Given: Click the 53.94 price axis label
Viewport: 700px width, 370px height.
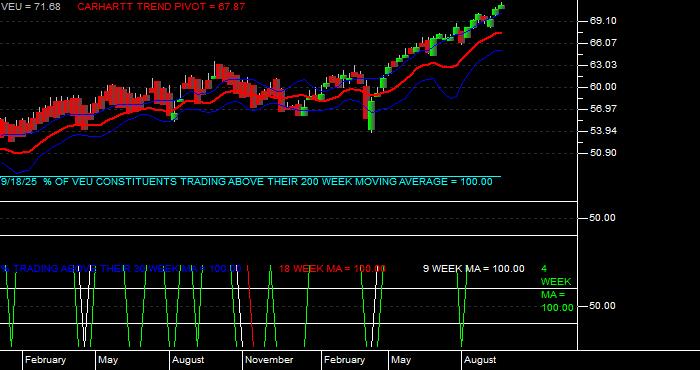Looking at the screenshot, I should pos(603,131).
